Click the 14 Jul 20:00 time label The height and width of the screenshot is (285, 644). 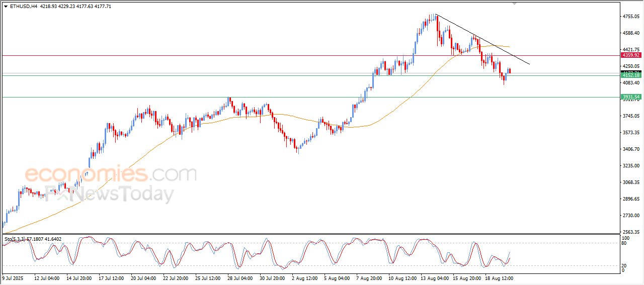[x=78, y=277]
